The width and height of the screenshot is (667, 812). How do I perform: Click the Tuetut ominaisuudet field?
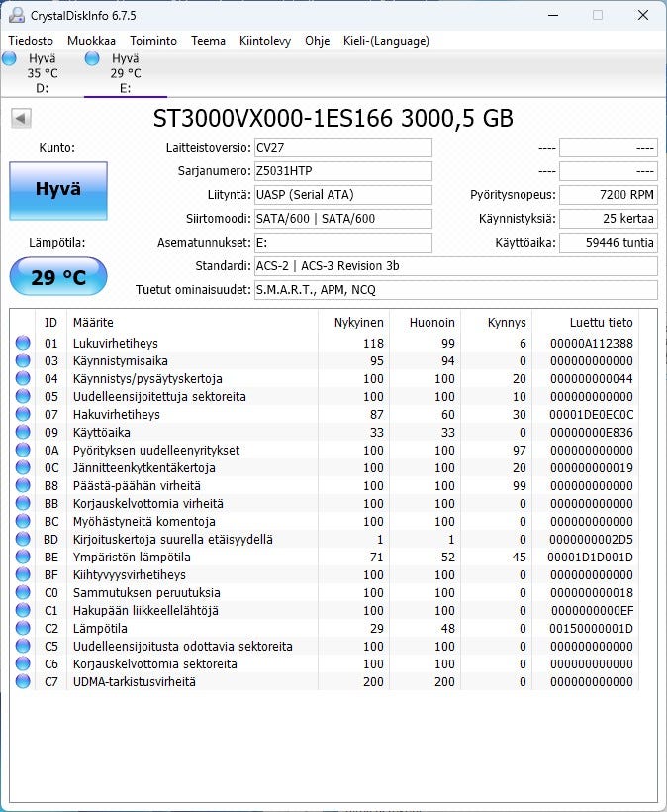(x=456, y=290)
